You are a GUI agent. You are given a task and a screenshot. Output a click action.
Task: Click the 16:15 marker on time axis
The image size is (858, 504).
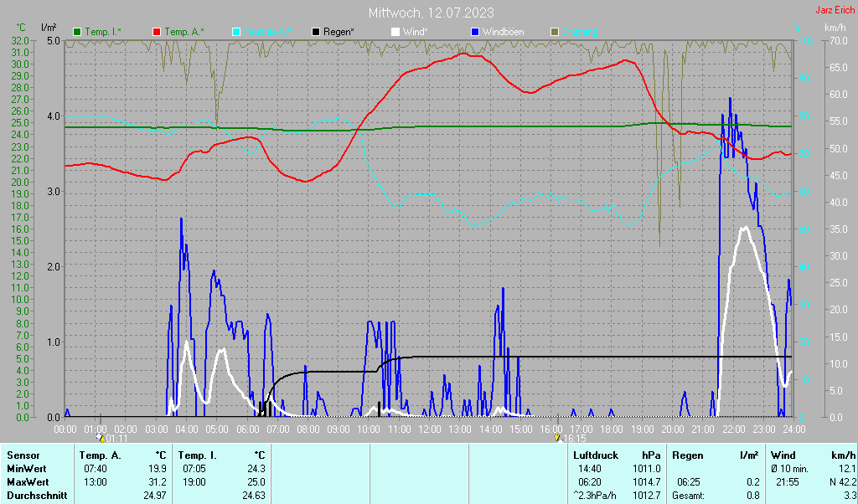click(573, 438)
